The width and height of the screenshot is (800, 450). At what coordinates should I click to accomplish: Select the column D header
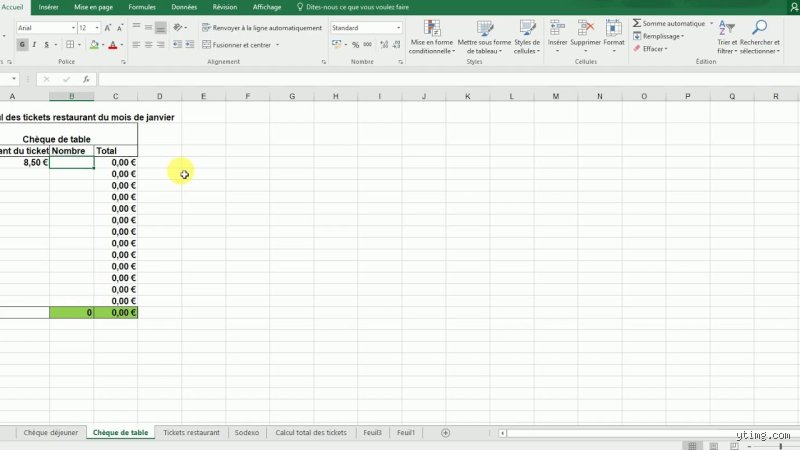160,96
